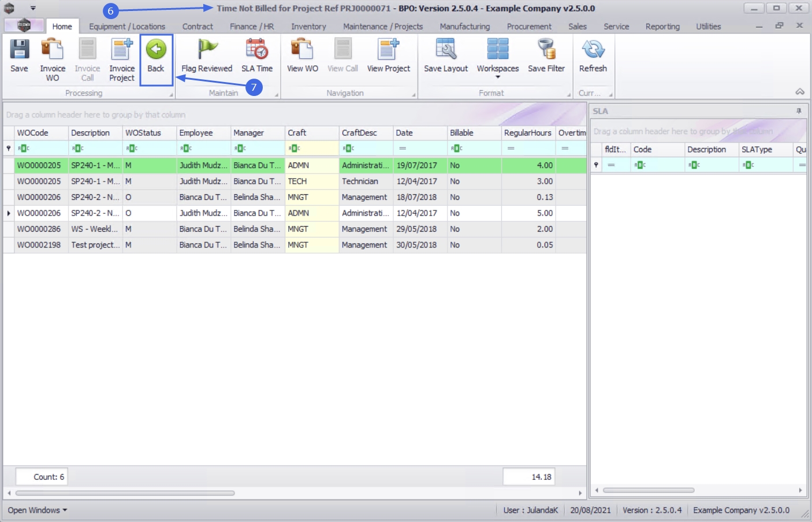The height and width of the screenshot is (522, 812).
Task: Click the main grid horizontal scrollbar
Action: click(125, 493)
